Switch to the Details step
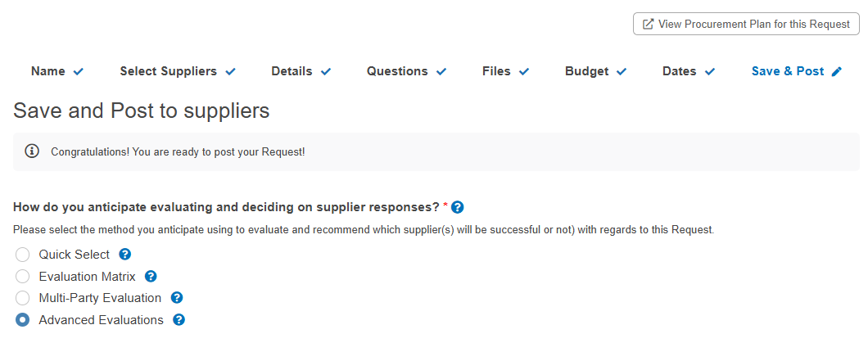868x343 pixels. (x=301, y=71)
